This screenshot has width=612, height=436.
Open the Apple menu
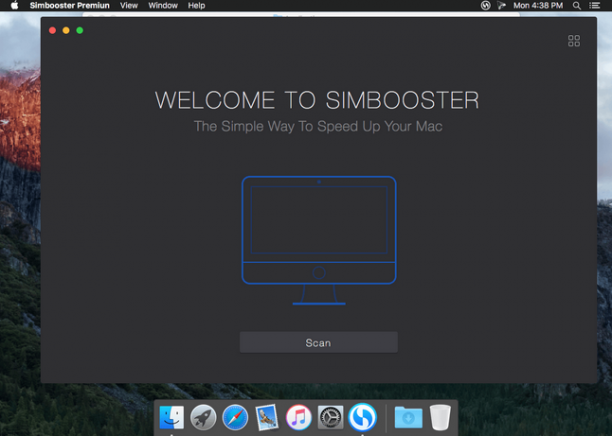(x=14, y=5)
